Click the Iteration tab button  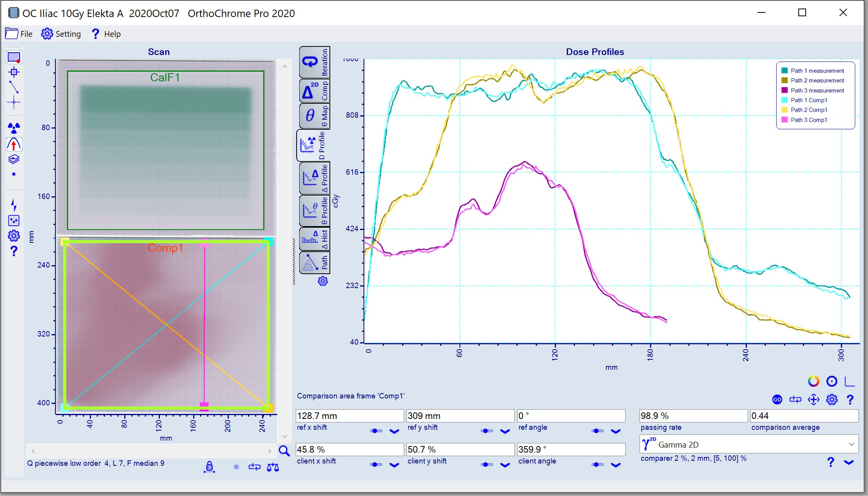[314, 62]
